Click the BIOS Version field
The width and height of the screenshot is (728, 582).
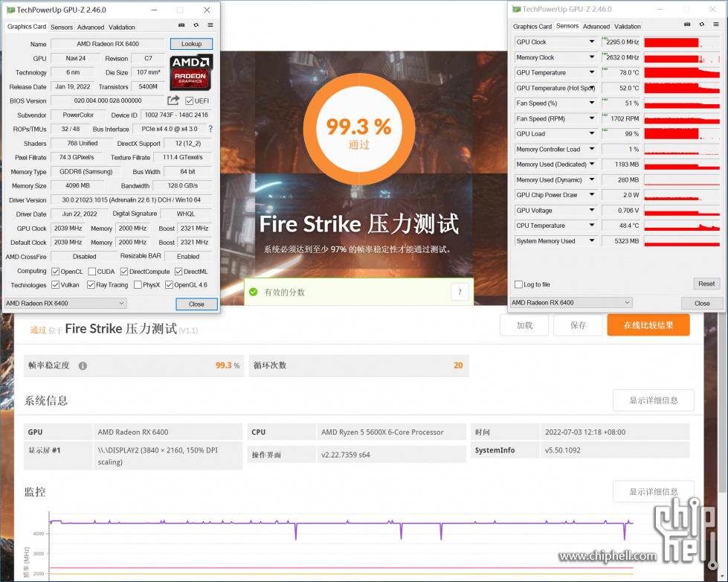point(108,100)
